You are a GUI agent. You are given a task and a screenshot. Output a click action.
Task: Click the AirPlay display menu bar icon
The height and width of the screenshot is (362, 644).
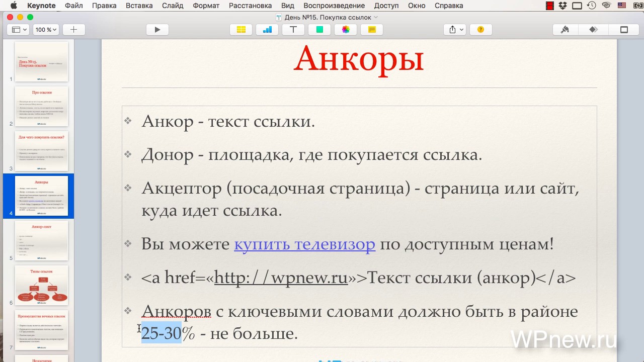coord(577,6)
